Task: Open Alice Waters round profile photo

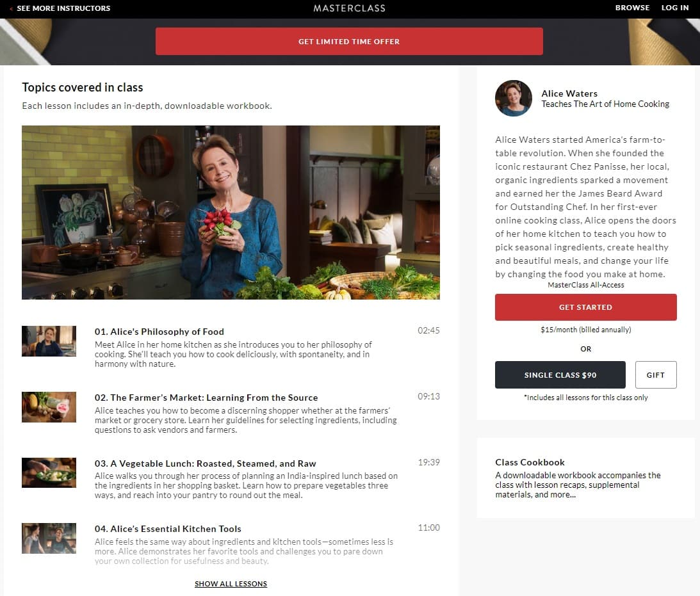Action: [514, 99]
